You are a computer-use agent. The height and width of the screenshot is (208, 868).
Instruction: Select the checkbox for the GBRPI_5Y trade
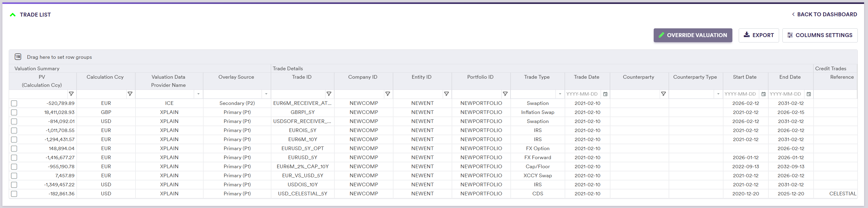pos(14,113)
